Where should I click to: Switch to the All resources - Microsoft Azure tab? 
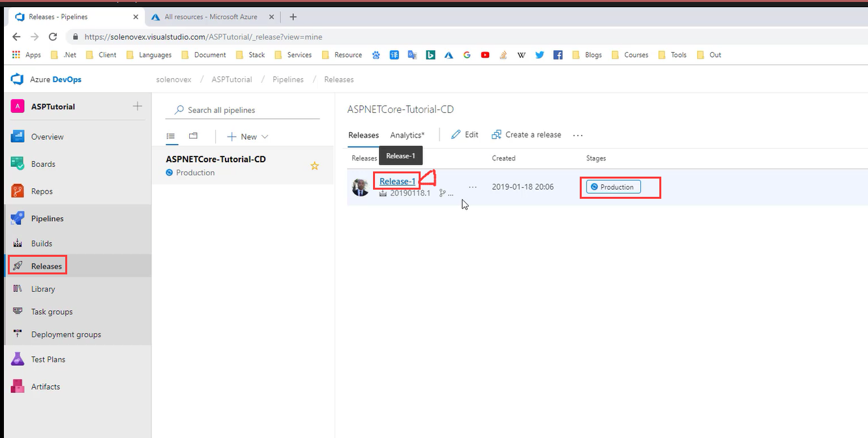click(x=211, y=17)
